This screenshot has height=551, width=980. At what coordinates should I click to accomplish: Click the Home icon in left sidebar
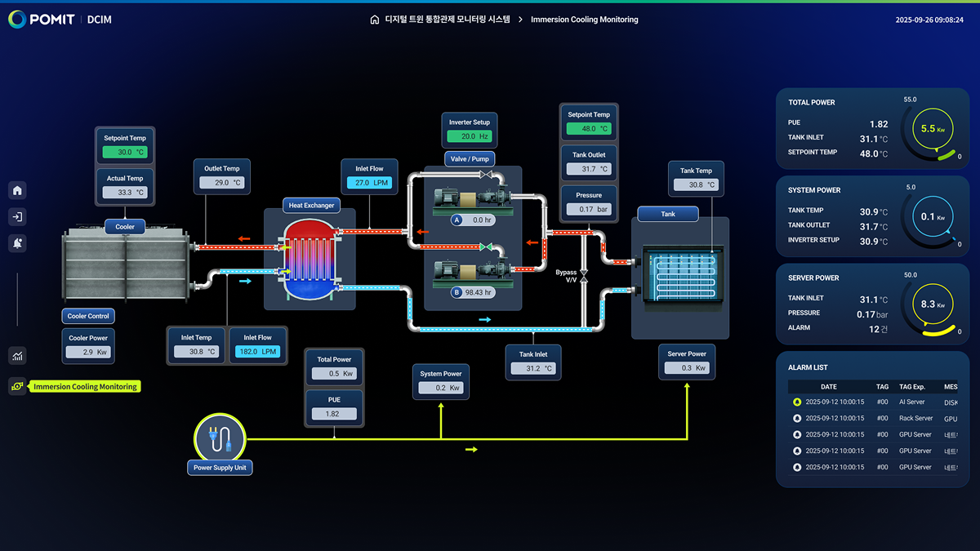click(17, 190)
